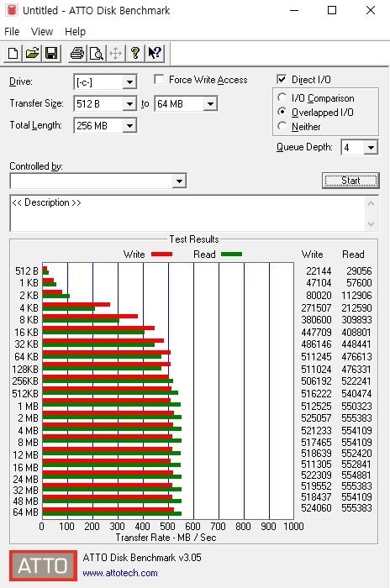The height and width of the screenshot is (588, 390).
Task: Open the Total Length dropdown
Action: coord(129,125)
